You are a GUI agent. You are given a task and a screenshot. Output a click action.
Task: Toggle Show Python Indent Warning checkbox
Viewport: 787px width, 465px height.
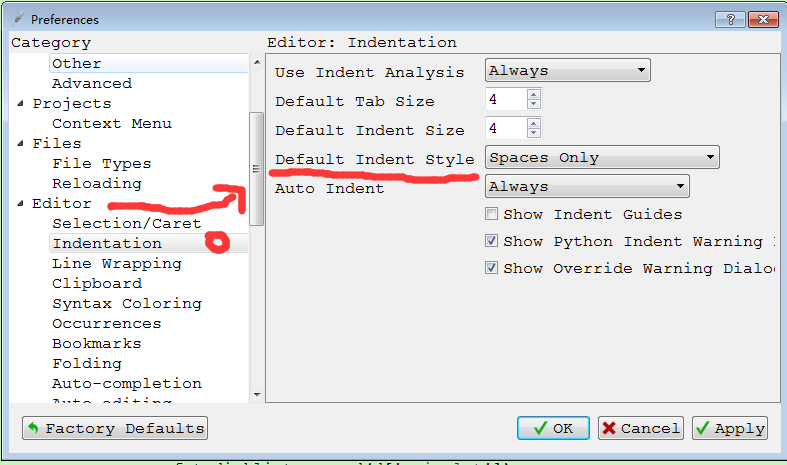pyautogui.click(x=491, y=241)
